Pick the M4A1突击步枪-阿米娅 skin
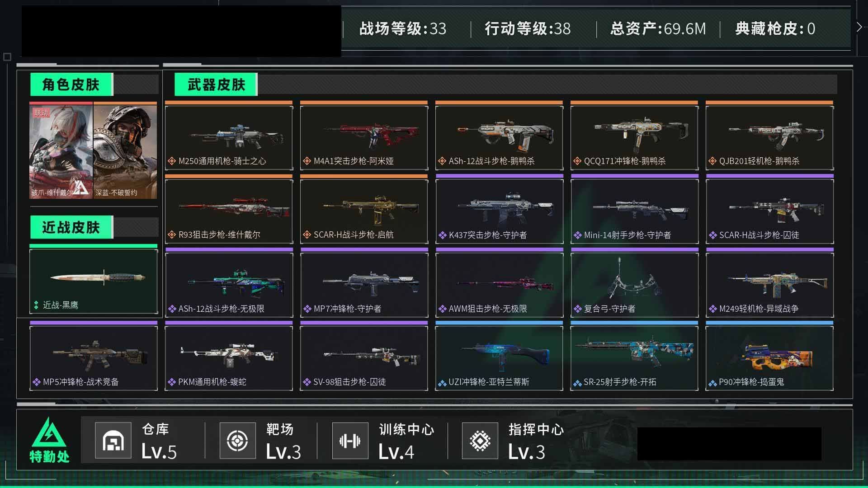 [x=364, y=137]
